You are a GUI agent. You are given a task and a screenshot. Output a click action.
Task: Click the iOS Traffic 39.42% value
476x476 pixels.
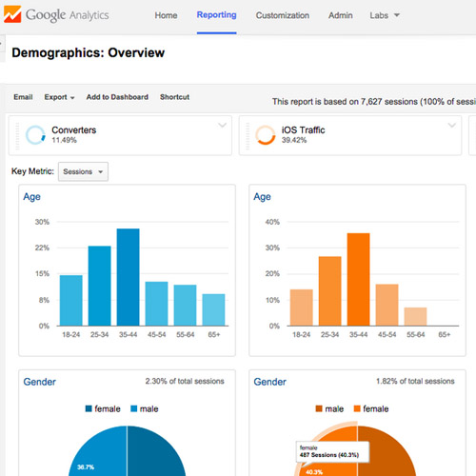294,140
